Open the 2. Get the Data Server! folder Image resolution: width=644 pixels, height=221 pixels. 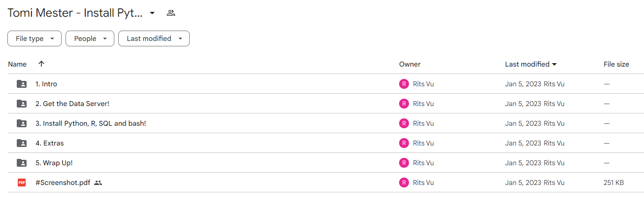click(x=72, y=104)
